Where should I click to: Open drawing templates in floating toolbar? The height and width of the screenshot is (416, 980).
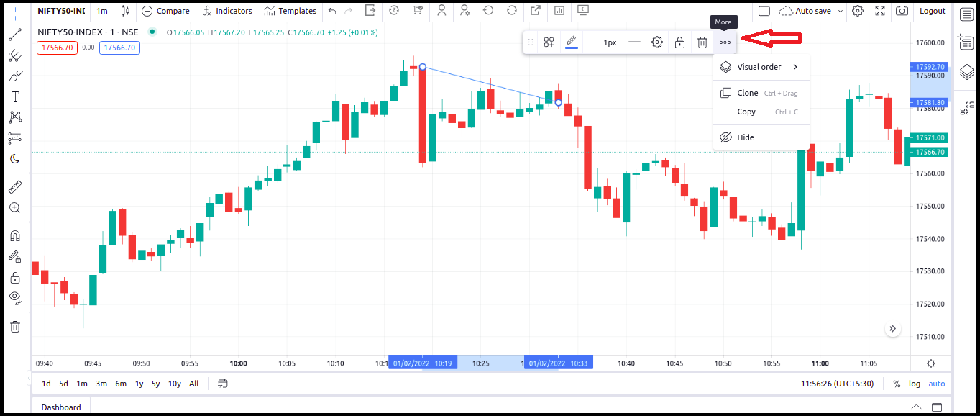(x=549, y=42)
